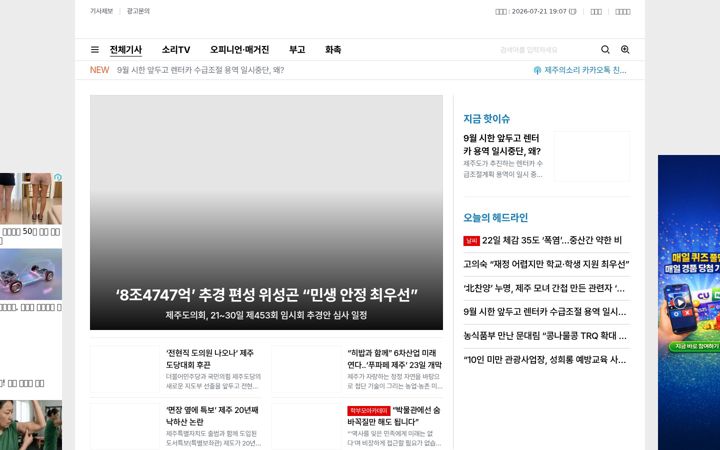This screenshot has width=720, height=450.
Task: Click the ad info icon on legs ad
Action: tap(58, 177)
